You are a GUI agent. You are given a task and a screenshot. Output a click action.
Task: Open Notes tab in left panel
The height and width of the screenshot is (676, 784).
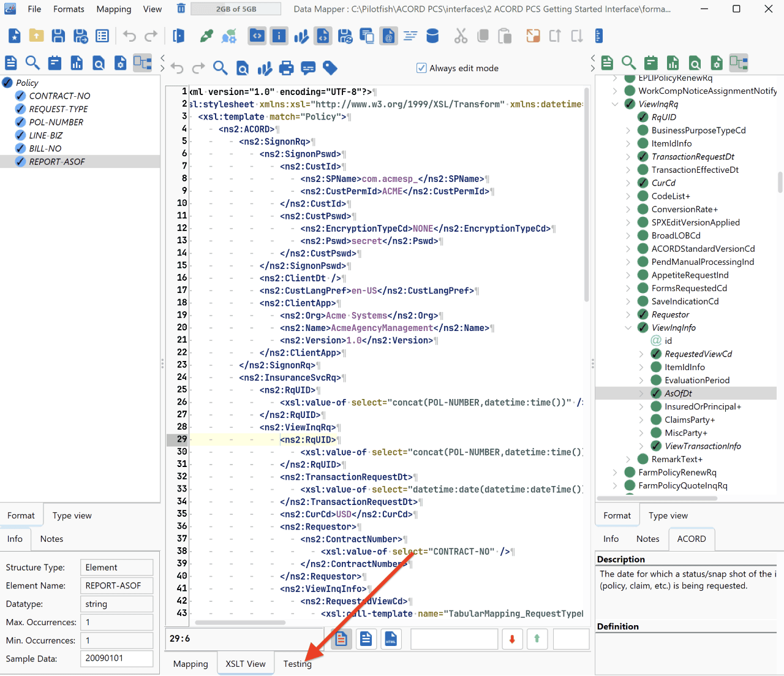51,539
